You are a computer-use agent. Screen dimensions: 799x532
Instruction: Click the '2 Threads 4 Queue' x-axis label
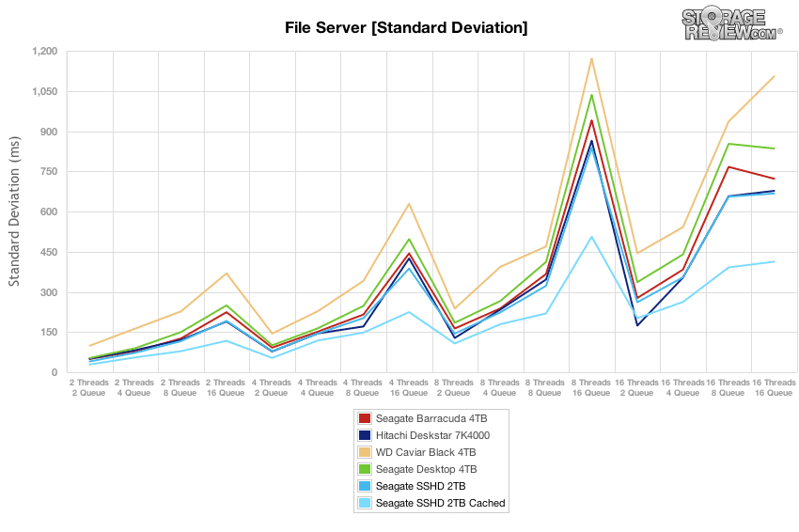[x=134, y=388]
